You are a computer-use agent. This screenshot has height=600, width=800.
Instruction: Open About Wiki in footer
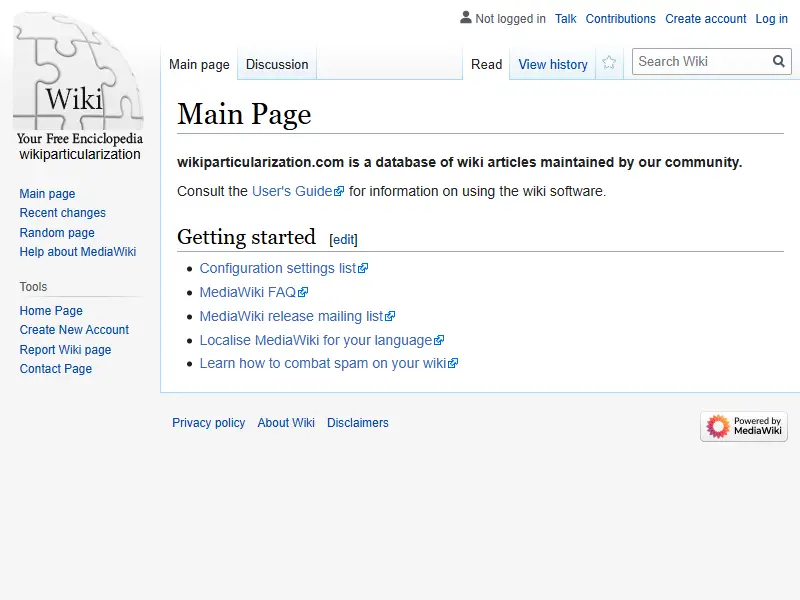pyautogui.click(x=286, y=423)
